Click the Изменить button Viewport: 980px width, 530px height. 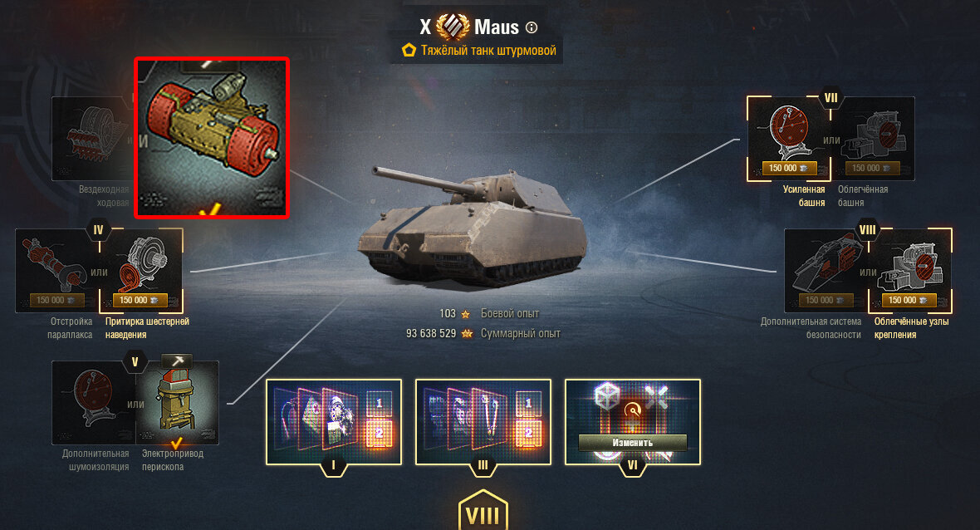[x=633, y=443]
